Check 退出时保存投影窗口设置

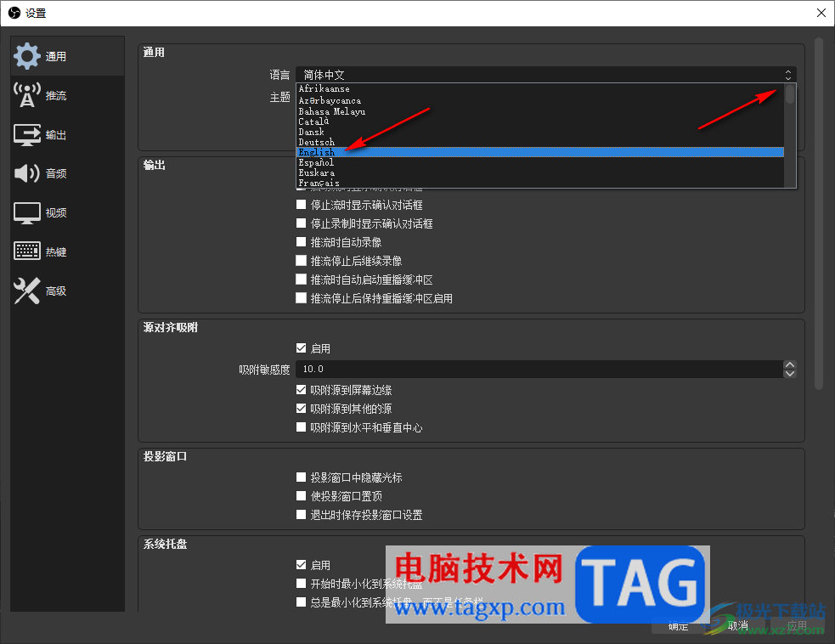301,515
